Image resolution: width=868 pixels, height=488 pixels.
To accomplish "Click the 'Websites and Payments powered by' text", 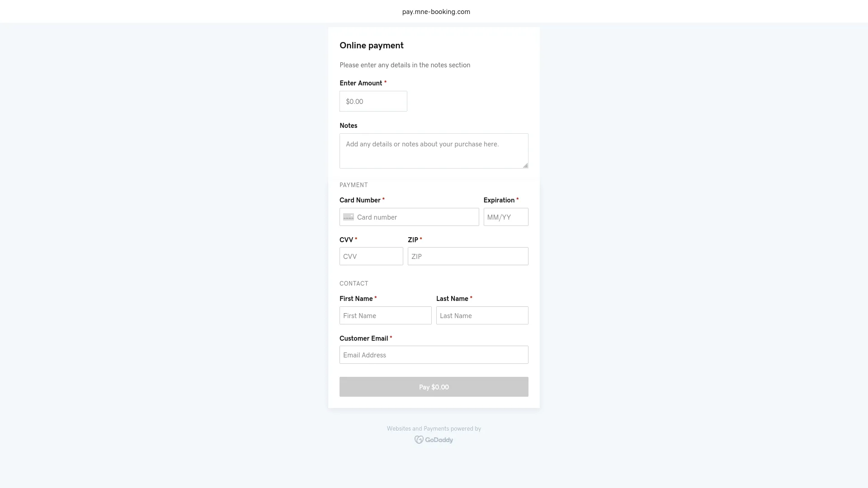I will coord(434,429).
